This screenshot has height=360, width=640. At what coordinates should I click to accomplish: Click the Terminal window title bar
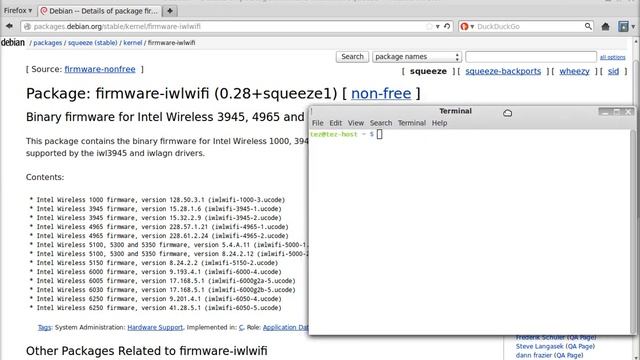455,111
